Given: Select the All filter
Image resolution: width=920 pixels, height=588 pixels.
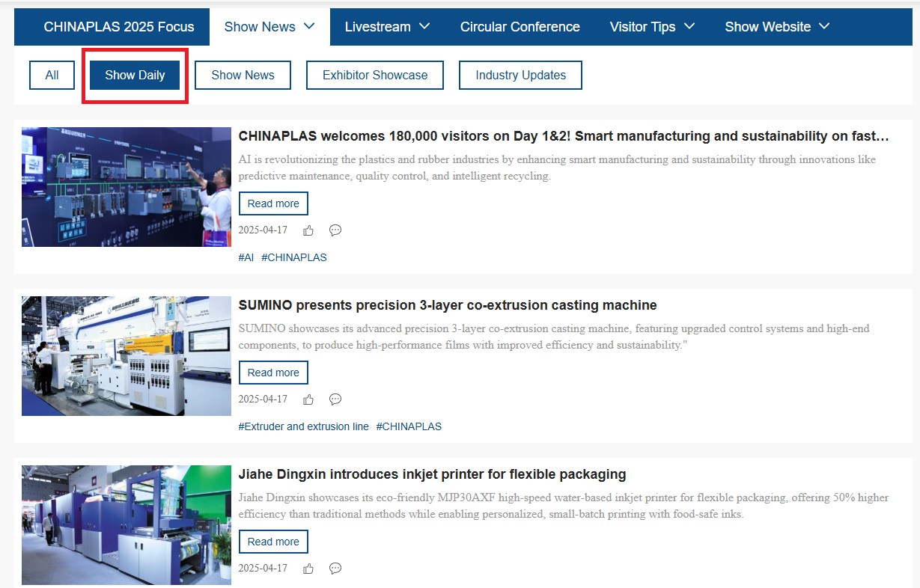Looking at the screenshot, I should 52,75.
